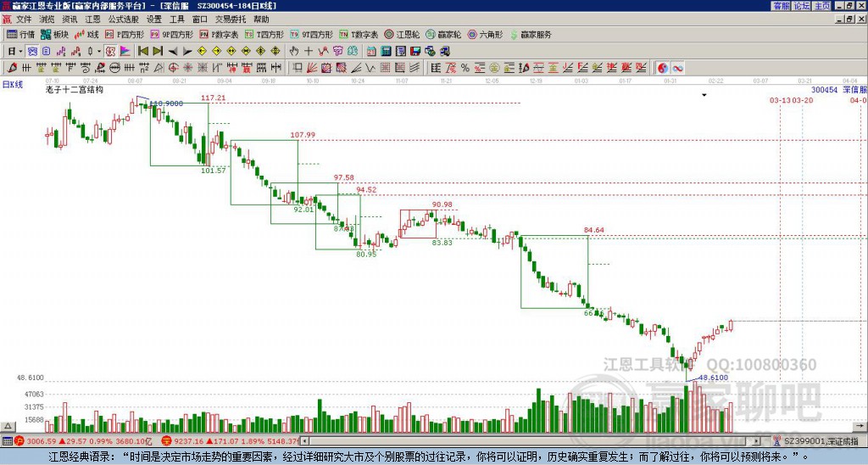Screen dimensions: 868x465
Task: Select the zigzag wave line tool
Action: coord(370,68)
